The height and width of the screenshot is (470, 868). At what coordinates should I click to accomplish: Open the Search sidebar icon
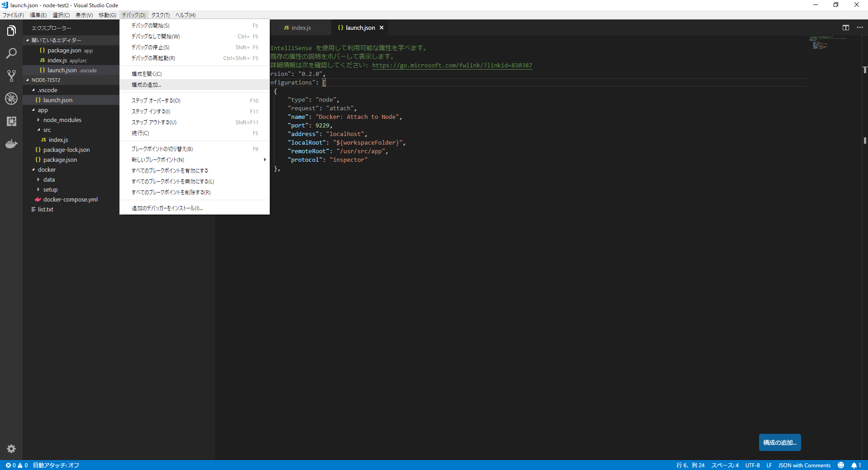pos(11,53)
